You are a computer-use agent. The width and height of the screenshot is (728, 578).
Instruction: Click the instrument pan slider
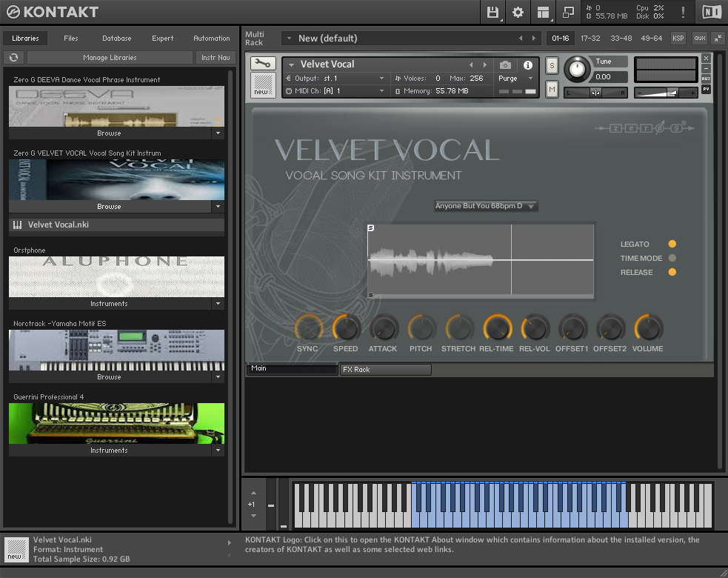(x=595, y=93)
